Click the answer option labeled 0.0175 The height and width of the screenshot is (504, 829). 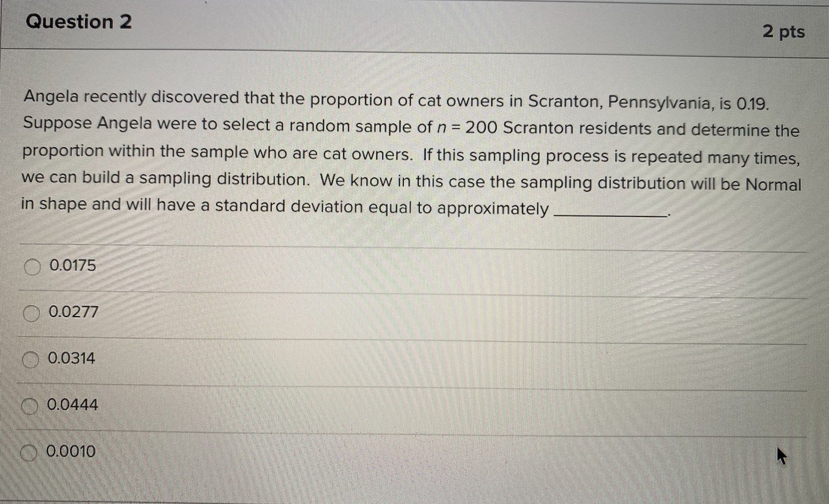tap(72, 266)
